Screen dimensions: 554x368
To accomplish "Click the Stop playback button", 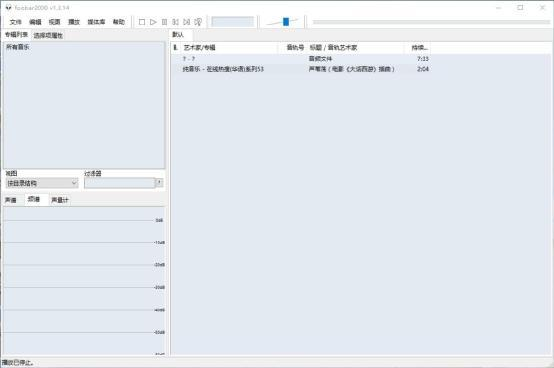I will click(142, 22).
